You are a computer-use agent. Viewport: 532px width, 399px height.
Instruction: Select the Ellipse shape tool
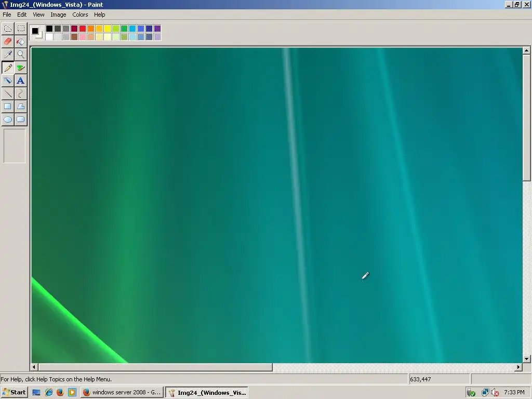click(8, 119)
